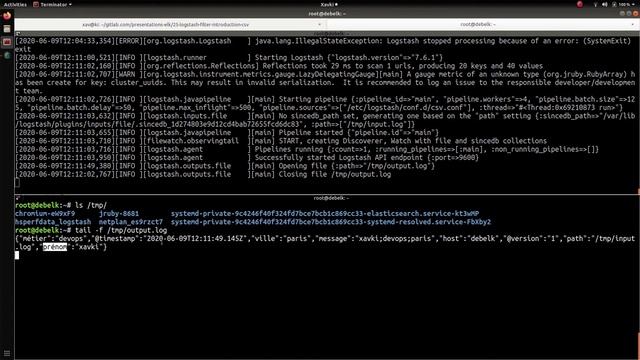Click the 'Reflections took 29 ms' log line
The image size is (640, 360).
click(279, 66)
